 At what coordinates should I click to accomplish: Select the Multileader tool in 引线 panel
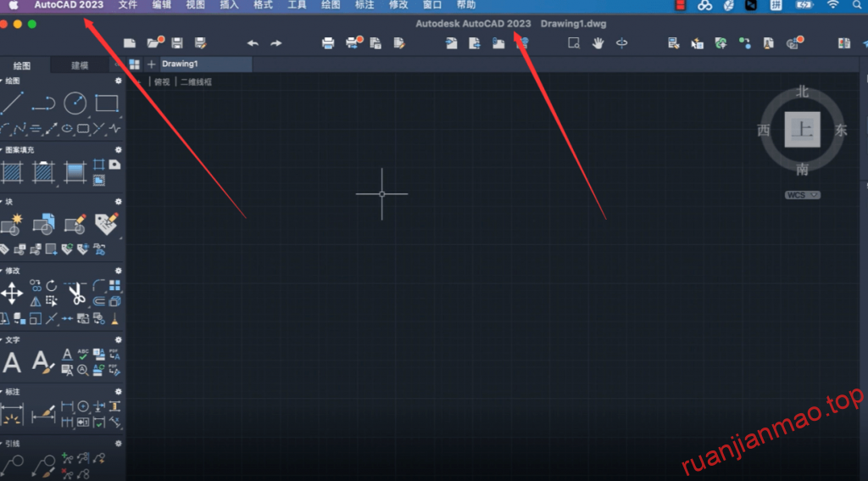coord(12,466)
